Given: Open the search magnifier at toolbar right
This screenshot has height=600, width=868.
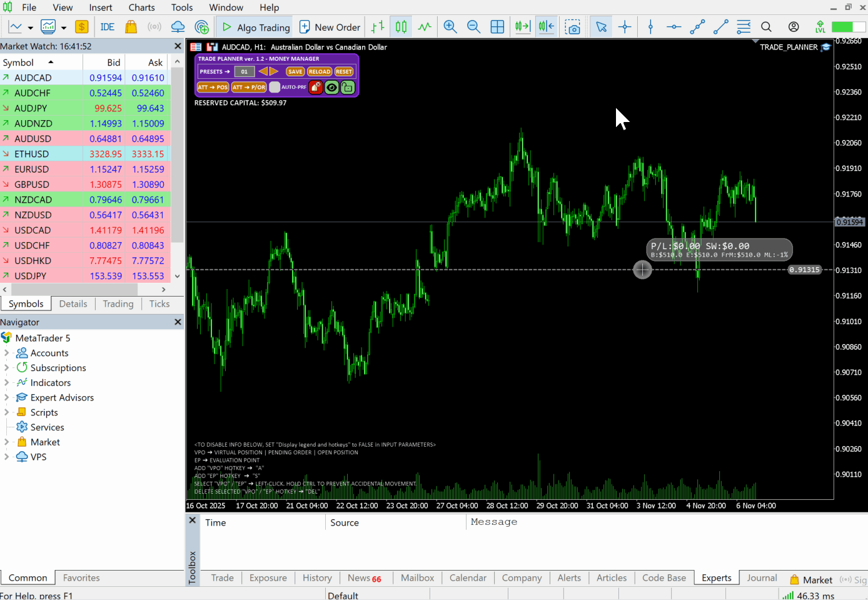Looking at the screenshot, I should point(766,26).
